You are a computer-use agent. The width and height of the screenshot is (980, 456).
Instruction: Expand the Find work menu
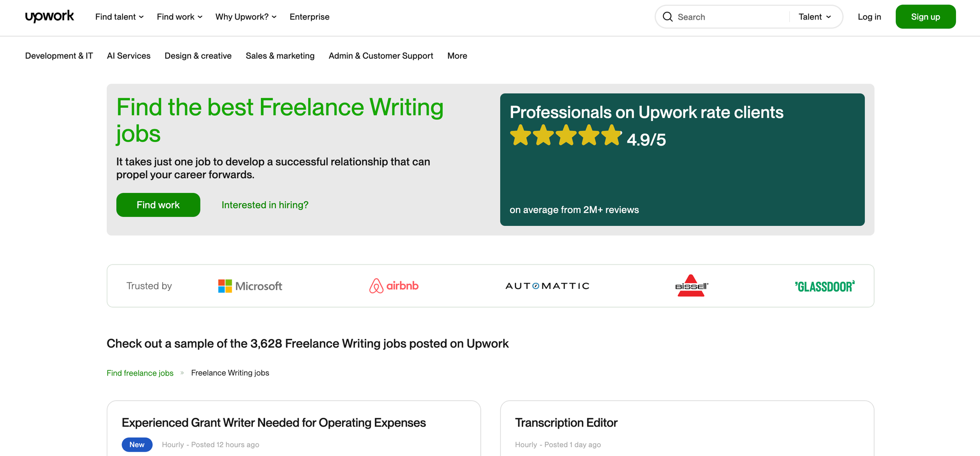point(179,17)
